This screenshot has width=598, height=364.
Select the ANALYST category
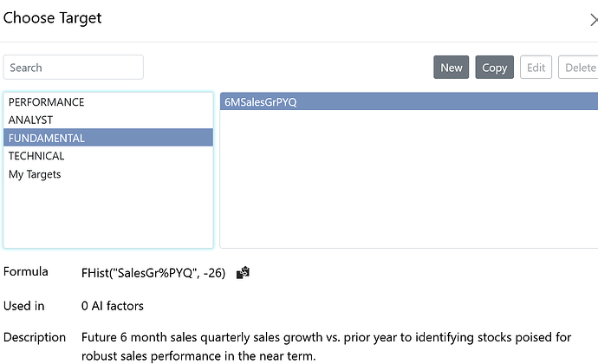click(x=30, y=120)
